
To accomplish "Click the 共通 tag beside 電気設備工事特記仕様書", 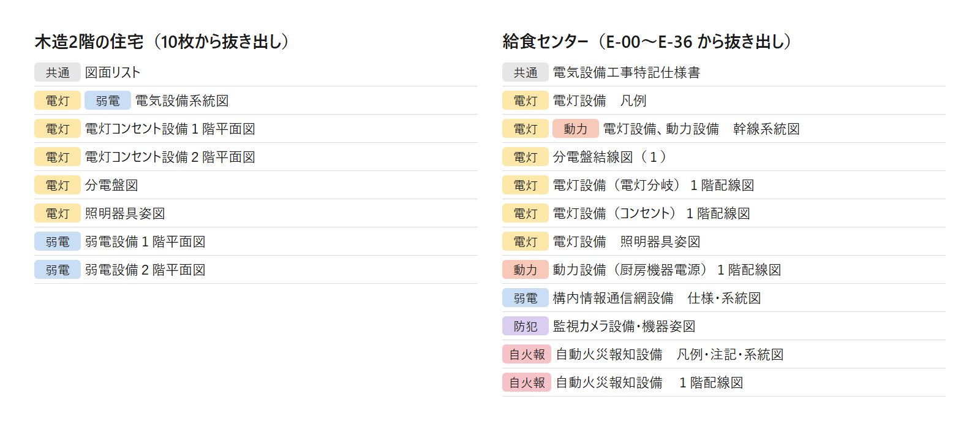I will [x=526, y=72].
